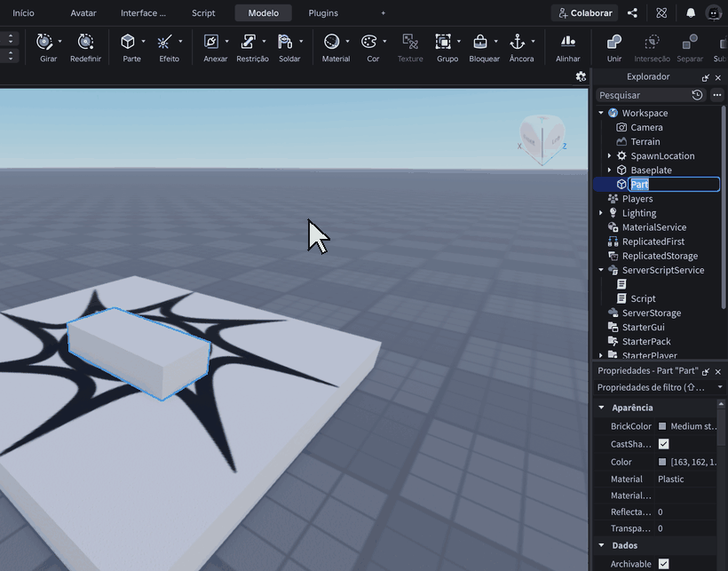Open notifications bell icon

point(691,13)
